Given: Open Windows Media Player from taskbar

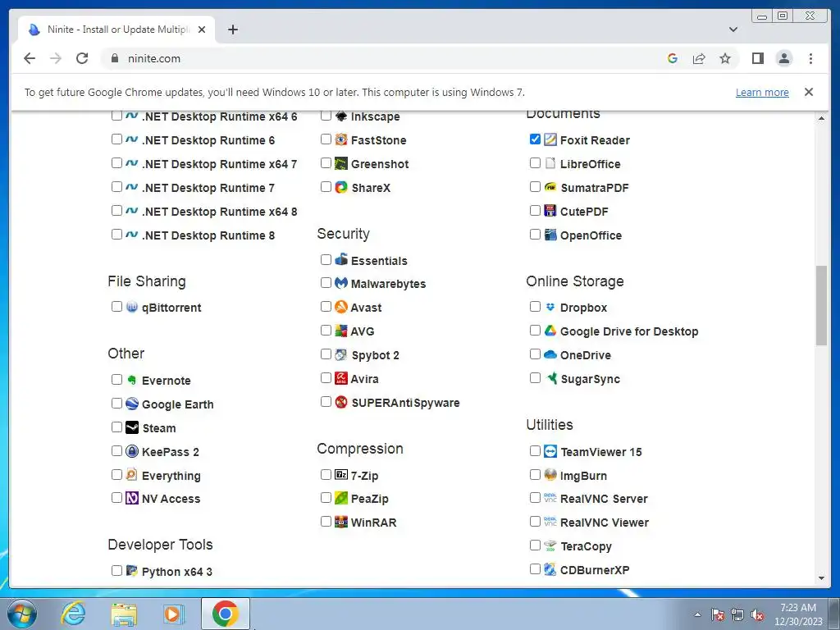Looking at the screenshot, I should [173, 614].
